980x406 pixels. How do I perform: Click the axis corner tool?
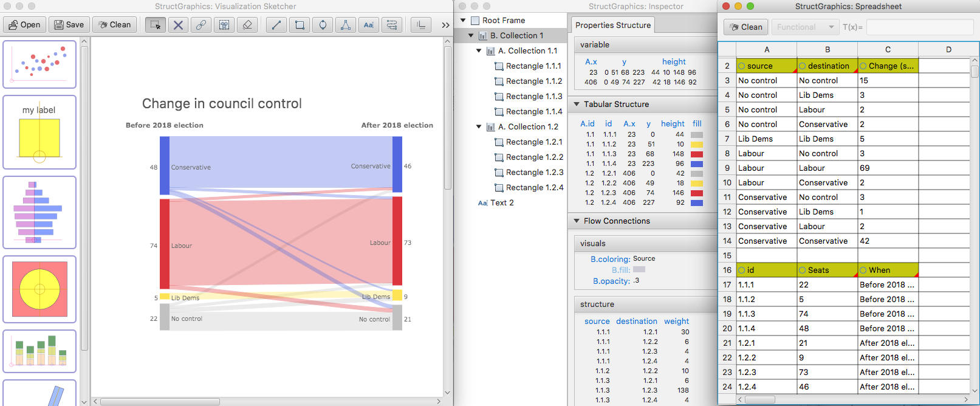pos(421,25)
